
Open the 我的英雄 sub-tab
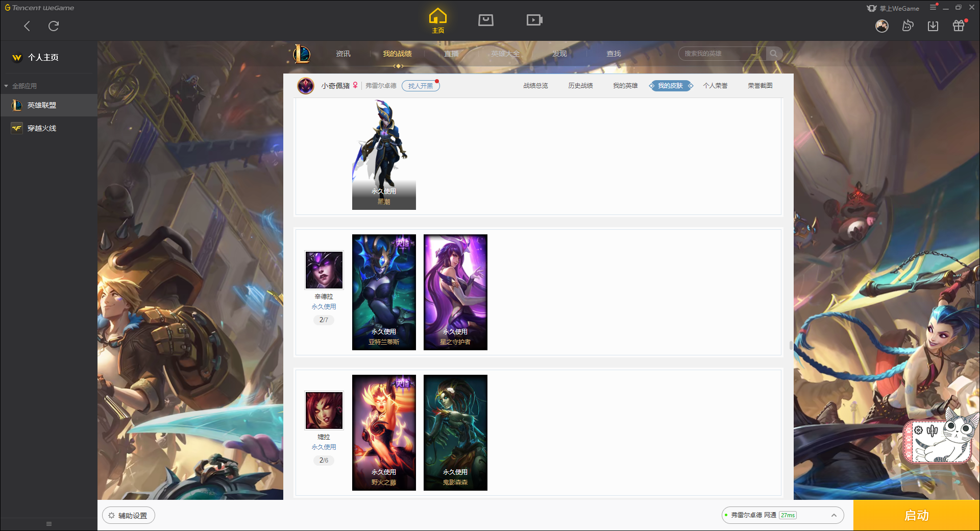point(625,86)
